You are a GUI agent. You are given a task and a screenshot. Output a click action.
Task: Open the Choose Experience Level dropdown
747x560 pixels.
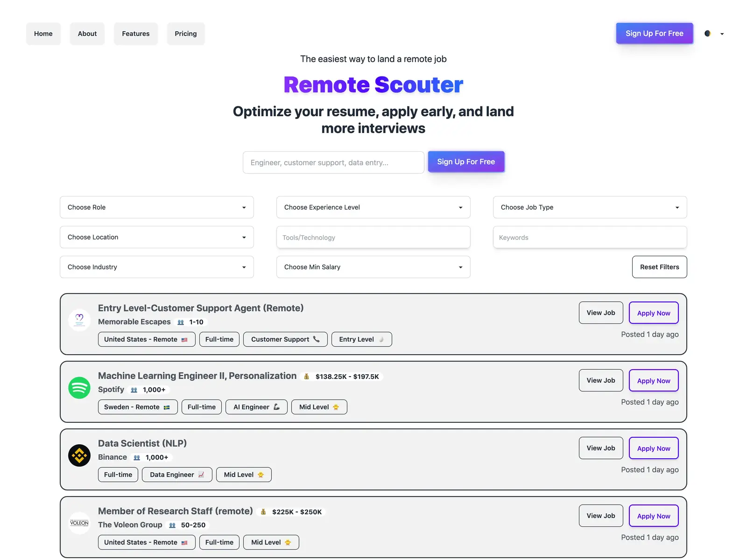pos(373,207)
